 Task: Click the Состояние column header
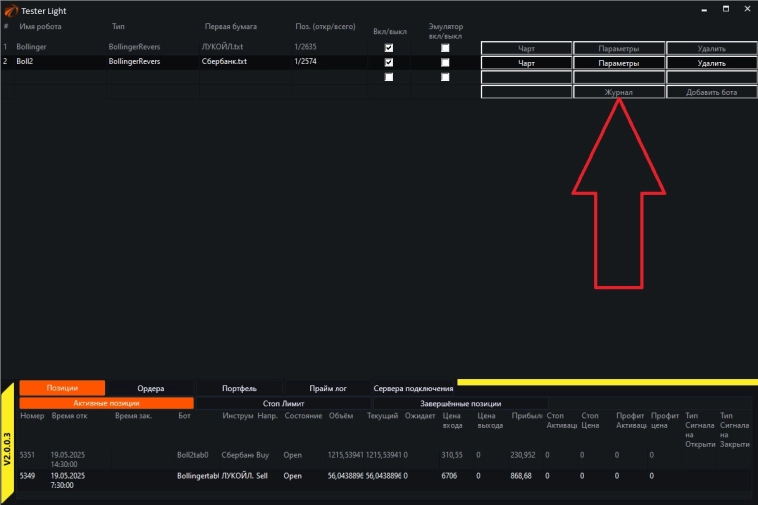pos(303,416)
